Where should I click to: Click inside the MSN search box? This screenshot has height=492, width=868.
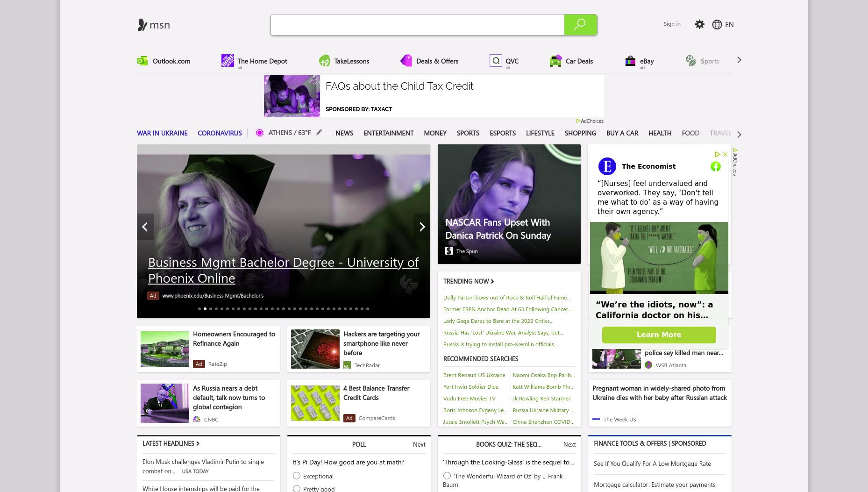point(417,24)
